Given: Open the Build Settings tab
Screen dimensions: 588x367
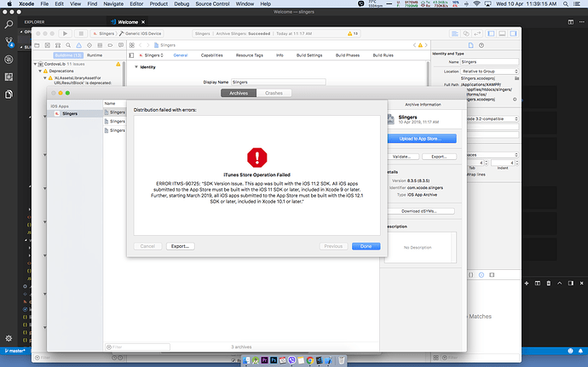Looking at the screenshot, I should coord(309,55).
